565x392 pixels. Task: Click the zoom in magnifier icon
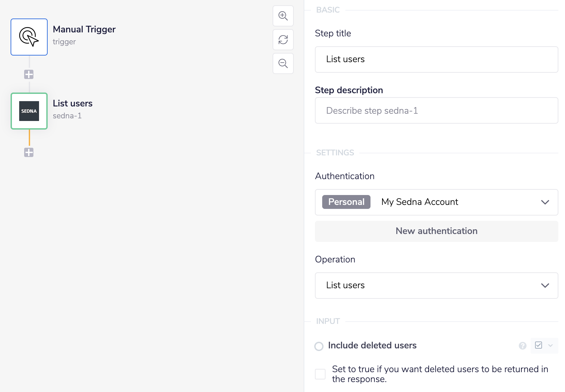(283, 16)
